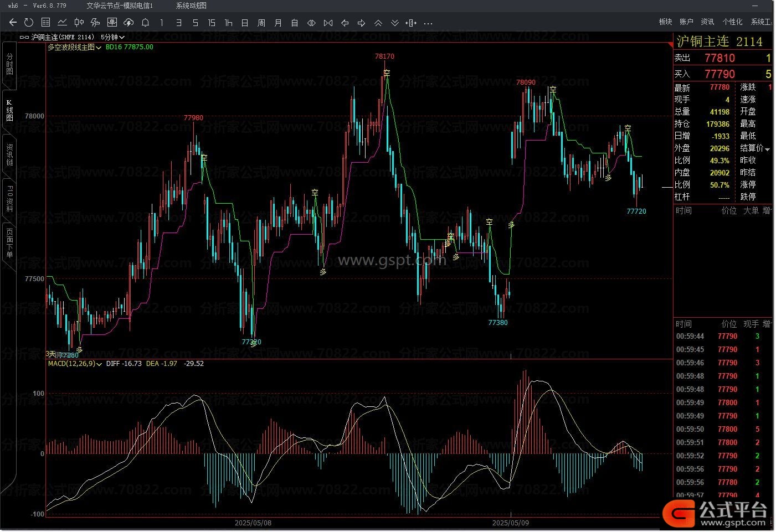The height and width of the screenshot is (532, 776).
Task: Click the 沪铜主连 2114 panel title
Action: [720, 42]
